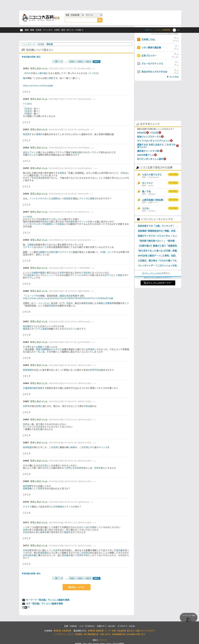Click the red 百 badge after 2025年夏アニメ
Screen dimensions: 199x644
pos(155,155)
